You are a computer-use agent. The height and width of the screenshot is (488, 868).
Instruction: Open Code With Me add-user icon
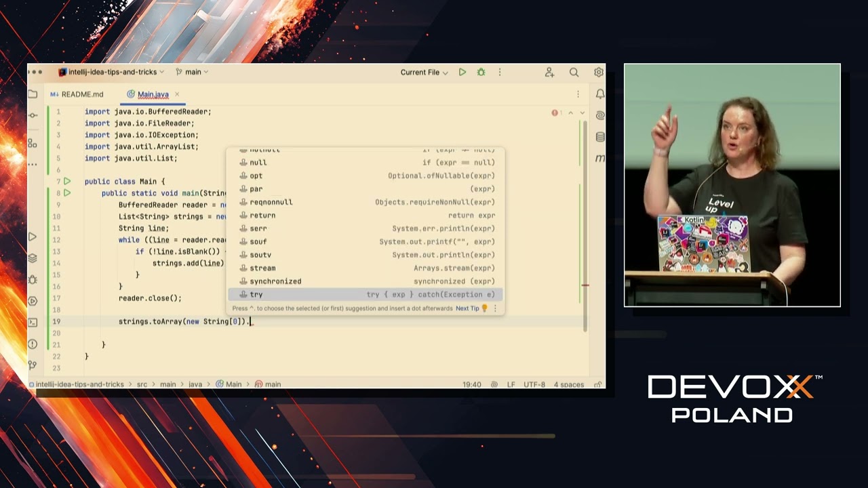coord(549,73)
